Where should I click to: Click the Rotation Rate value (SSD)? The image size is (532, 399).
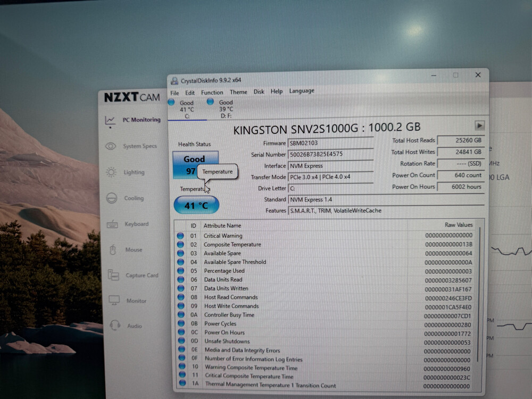(x=461, y=163)
